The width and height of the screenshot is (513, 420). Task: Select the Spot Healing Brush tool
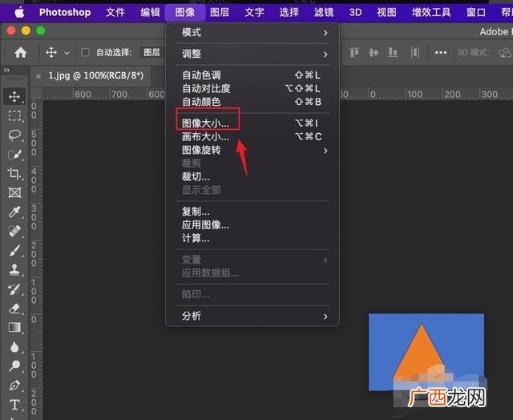tap(14, 231)
